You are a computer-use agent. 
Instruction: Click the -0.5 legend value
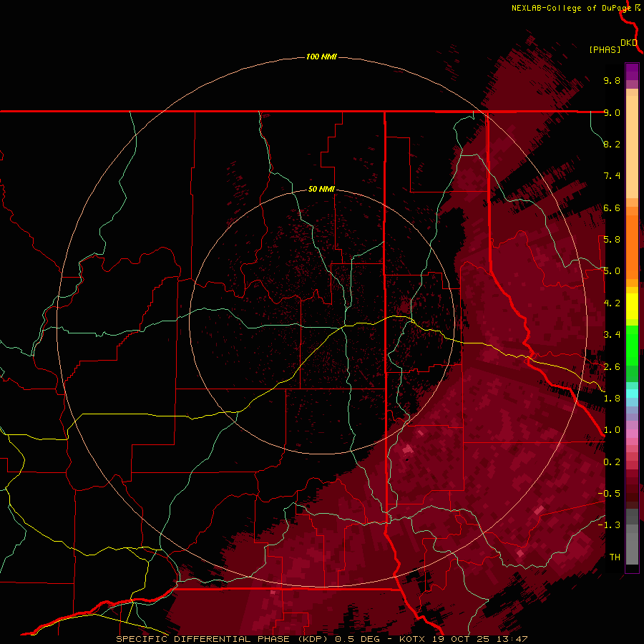[x=609, y=494]
